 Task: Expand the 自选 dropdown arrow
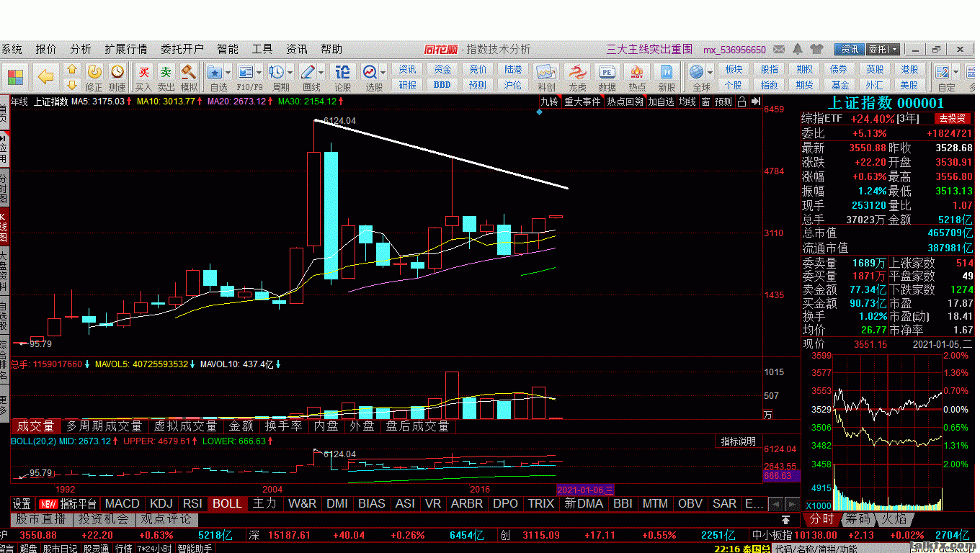(228, 72)
